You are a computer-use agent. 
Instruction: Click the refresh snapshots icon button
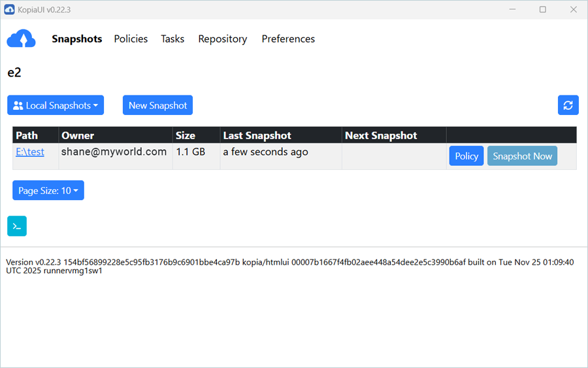[568, 105]
